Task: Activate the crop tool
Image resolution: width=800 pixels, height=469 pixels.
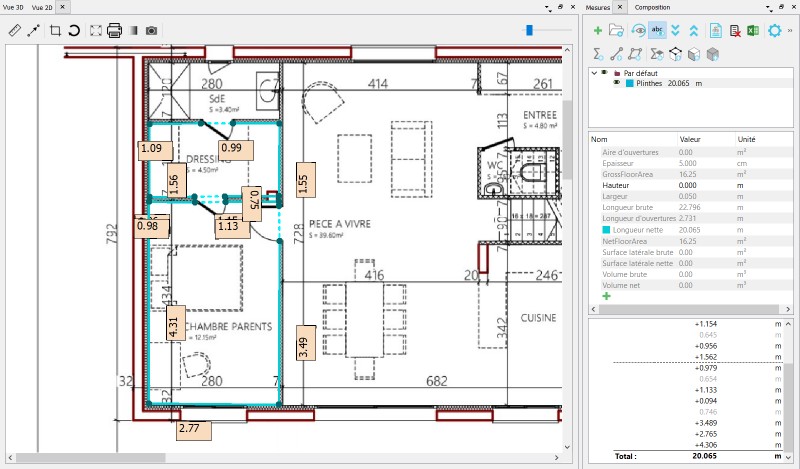Action: (x=55, y=31)
